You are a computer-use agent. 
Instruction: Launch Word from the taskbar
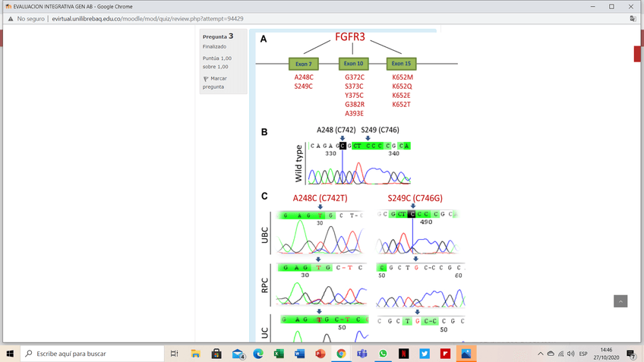pos(299,354)
